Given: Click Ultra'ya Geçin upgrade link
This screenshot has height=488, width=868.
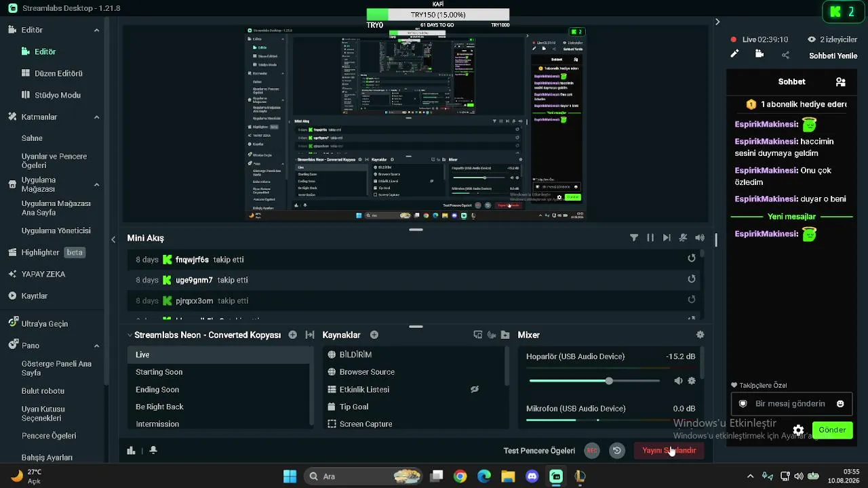Looking at the screenshot, I should 38,324.
